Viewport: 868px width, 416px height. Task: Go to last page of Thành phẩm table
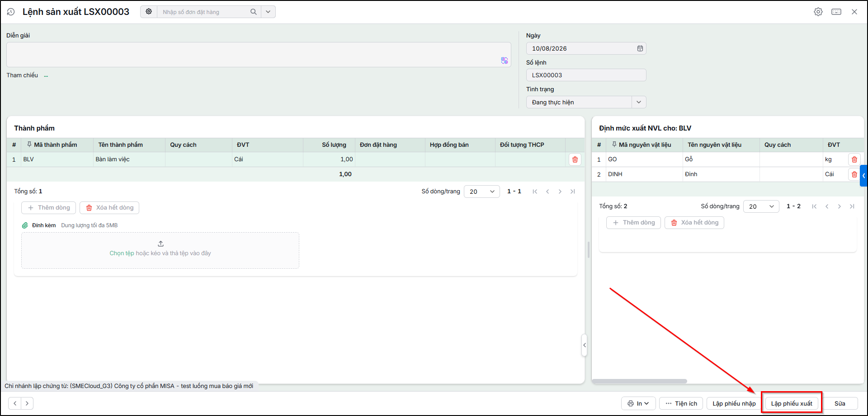coord(573,192)
